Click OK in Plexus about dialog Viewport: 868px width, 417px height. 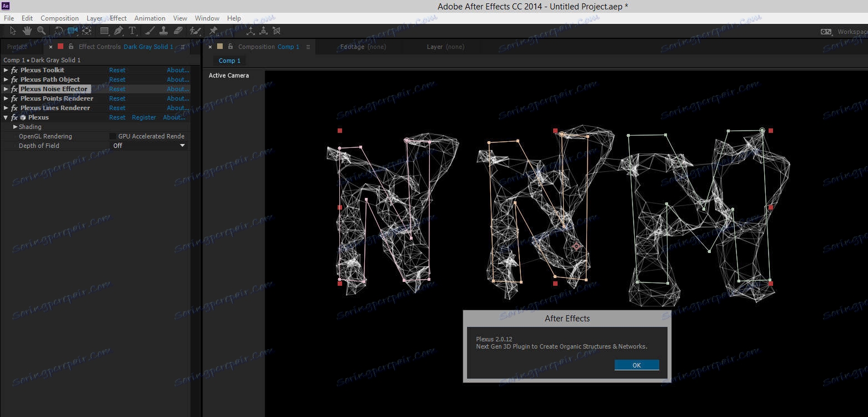[x=636, y=365]
